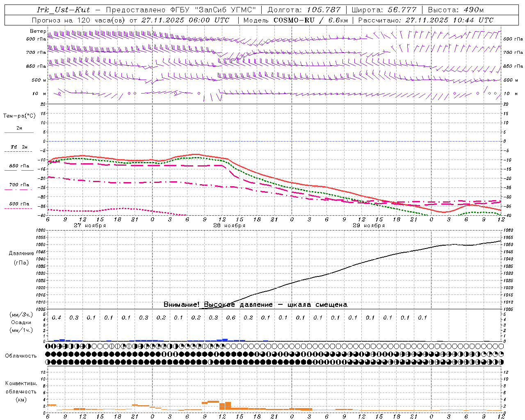Click the computed time Рассчитано: 27.11.2025 10:44 UTC

426,20
